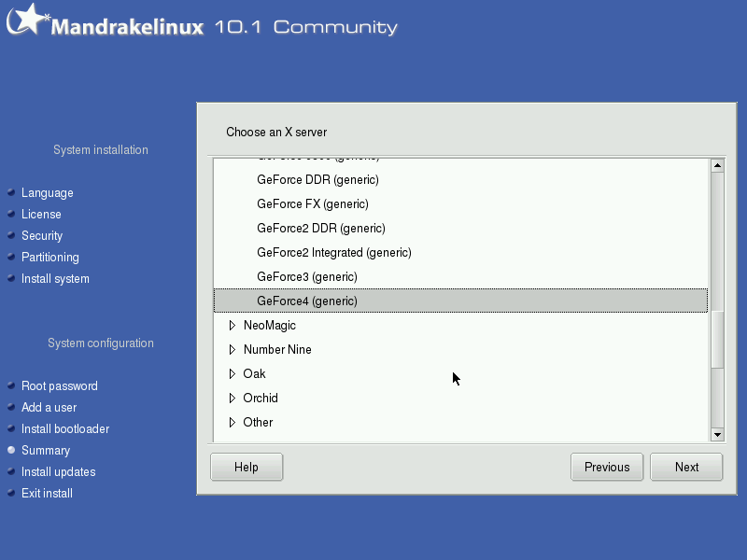The image size is (747, 560).
Task: Click the Number Nine label
Action: pos(277,349)
